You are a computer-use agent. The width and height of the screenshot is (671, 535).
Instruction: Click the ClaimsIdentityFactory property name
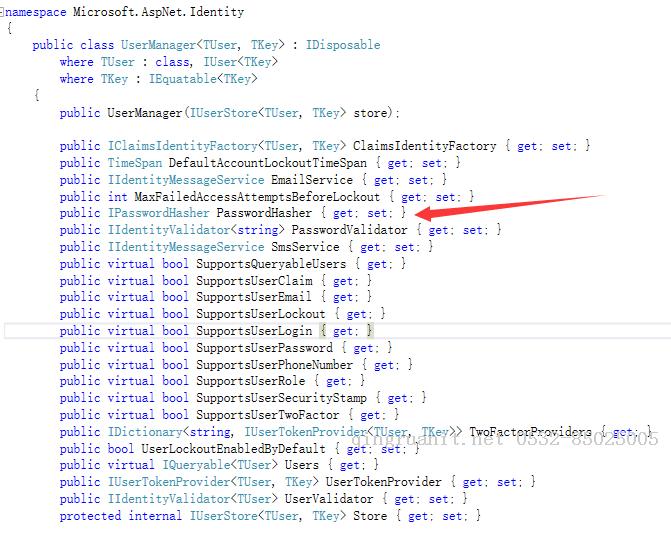tap(425, 146)
